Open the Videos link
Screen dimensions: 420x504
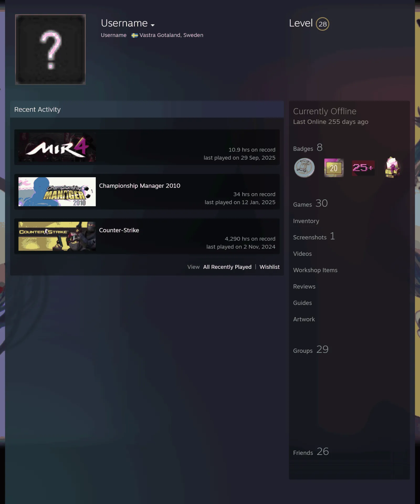302,254
